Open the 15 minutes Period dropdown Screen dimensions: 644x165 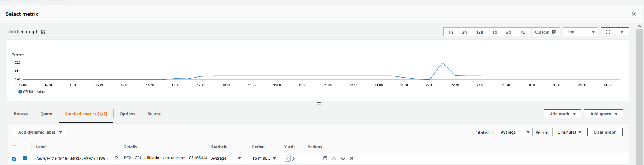(x=568, y=132)
